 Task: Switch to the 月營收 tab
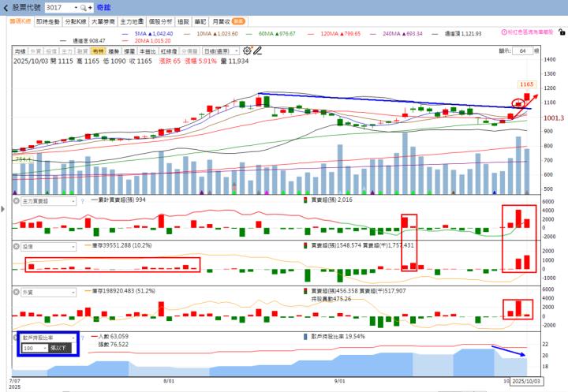coord(229,22)
